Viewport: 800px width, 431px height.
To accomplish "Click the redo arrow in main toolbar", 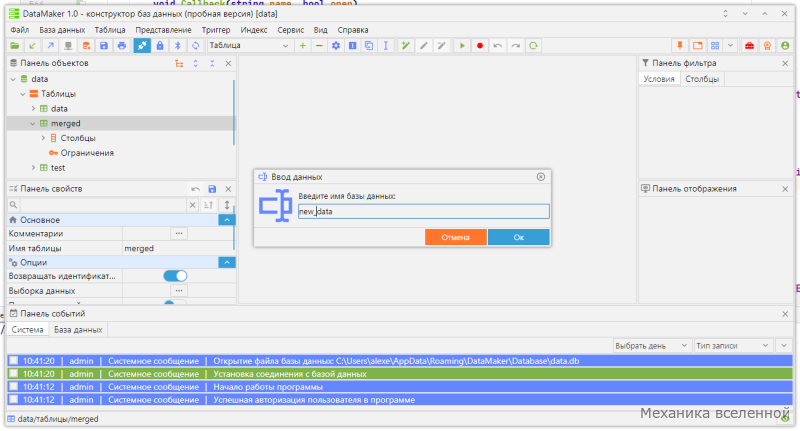I will 516,46.
